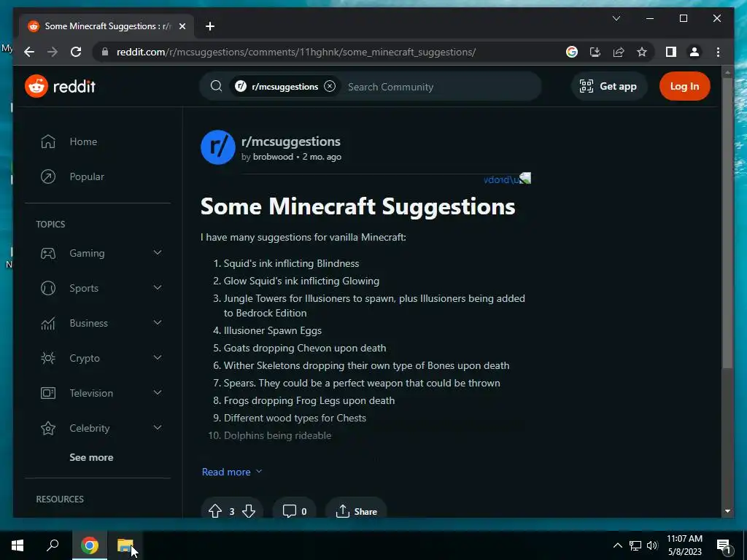Click the Celebrity star icon
Screen dimensions: 747x560
(x=48, y=428)
